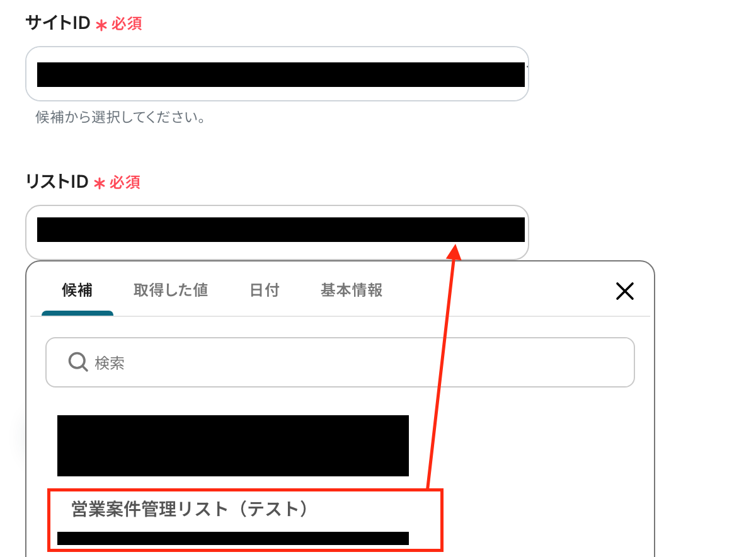Click the 候補から選択してください hint text
Screen dimensions: 756x557
121,118
